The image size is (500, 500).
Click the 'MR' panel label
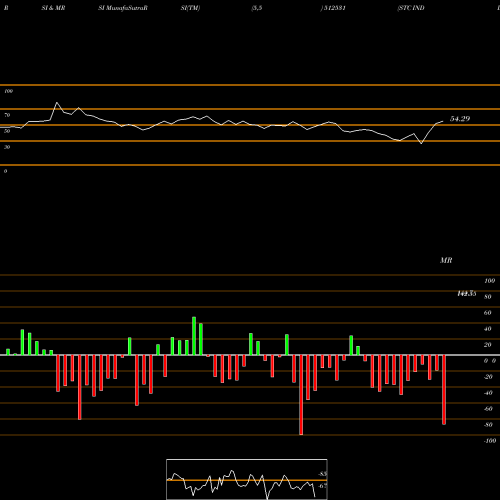coord(446,260)
